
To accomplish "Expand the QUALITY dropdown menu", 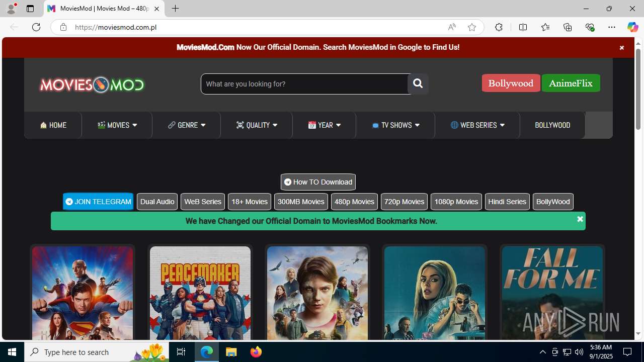I will click(x=257, y=125).
